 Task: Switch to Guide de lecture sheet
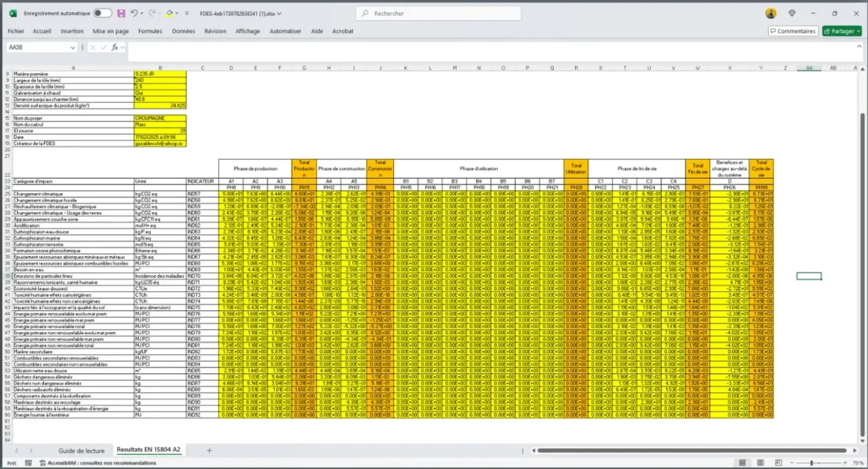tap(81, 451)
